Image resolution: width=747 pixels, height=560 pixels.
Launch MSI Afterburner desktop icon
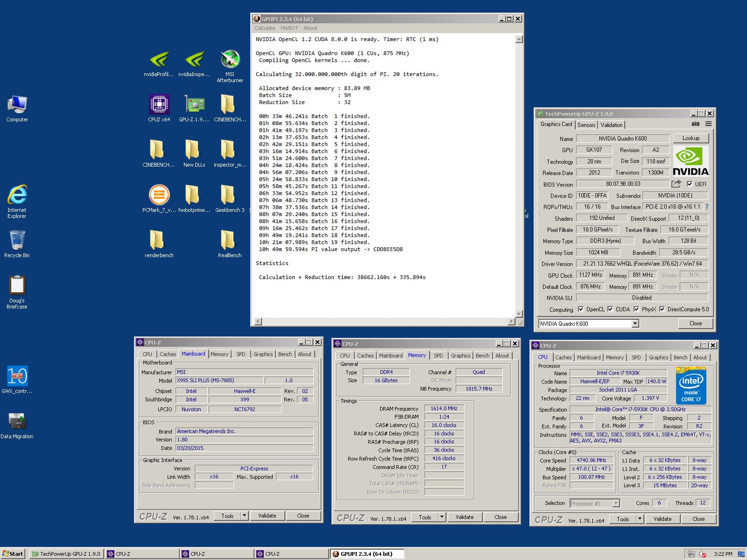coord(230,66)
